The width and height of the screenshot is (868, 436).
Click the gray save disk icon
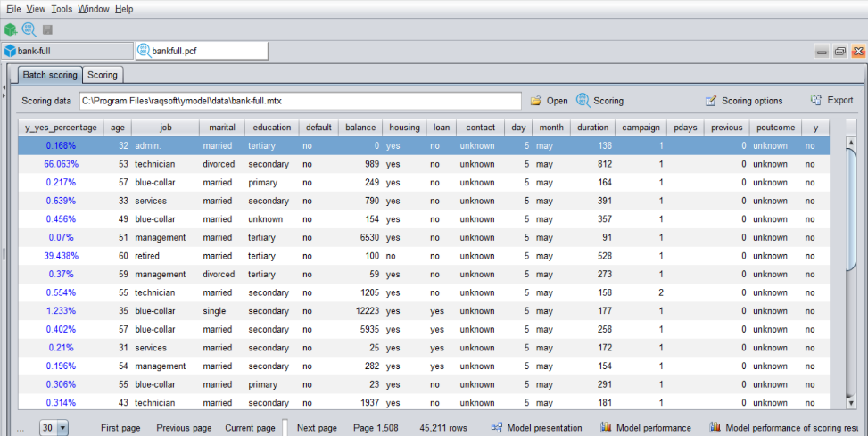click(47, 29)
